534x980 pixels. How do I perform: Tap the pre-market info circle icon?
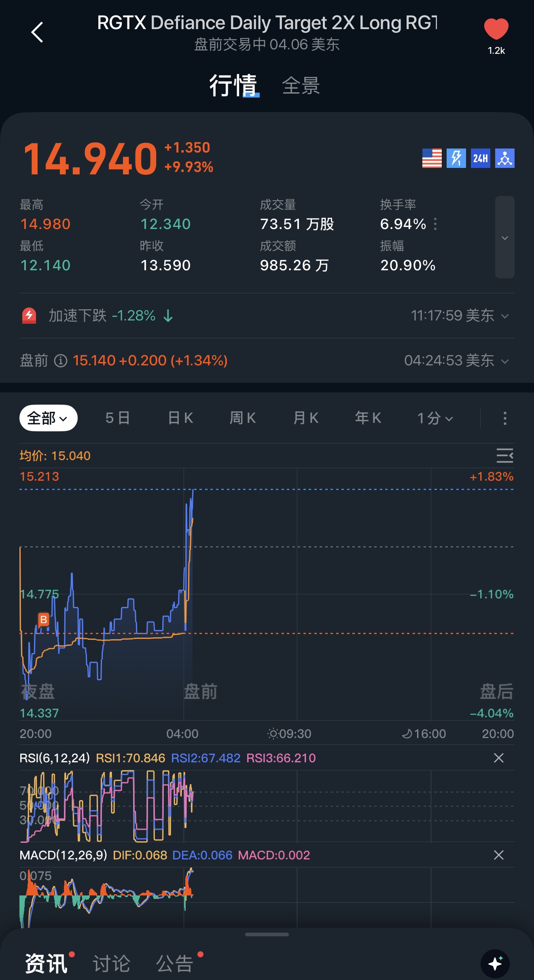point(61,361)
